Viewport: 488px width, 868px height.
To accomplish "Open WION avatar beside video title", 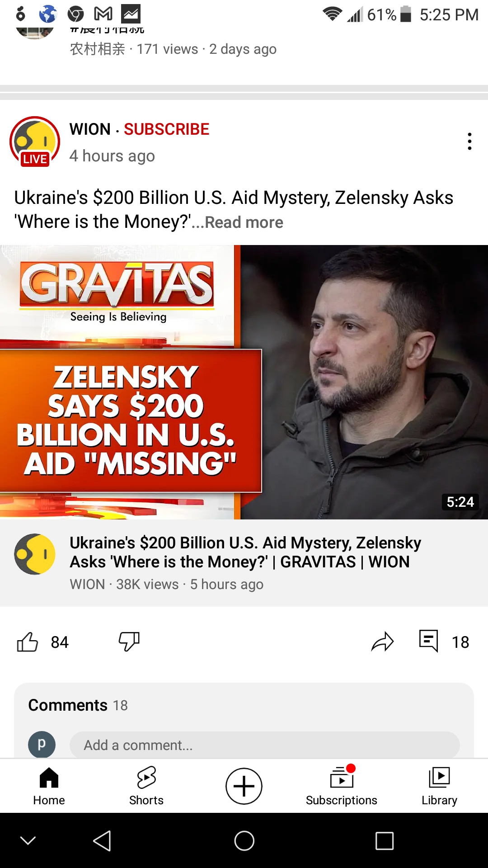I will 35,554.
